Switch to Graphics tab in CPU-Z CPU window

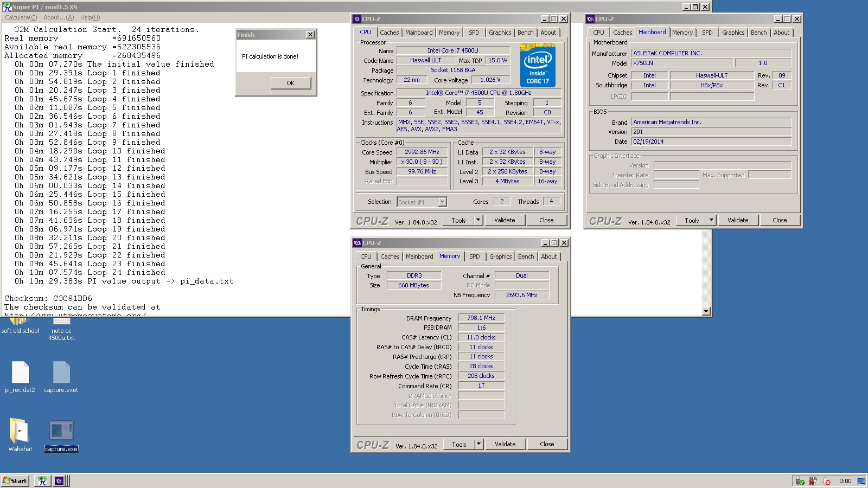[x=500, y=33]
